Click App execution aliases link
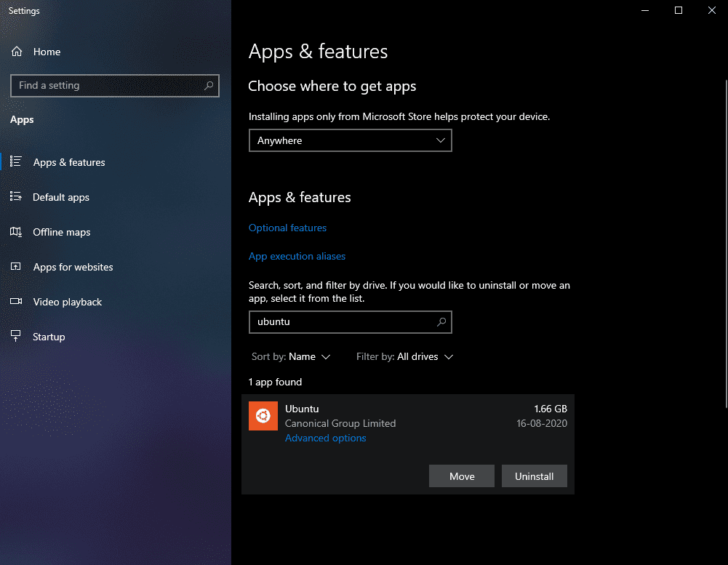Screen dimensions: 728x565 tap(297, 255)
